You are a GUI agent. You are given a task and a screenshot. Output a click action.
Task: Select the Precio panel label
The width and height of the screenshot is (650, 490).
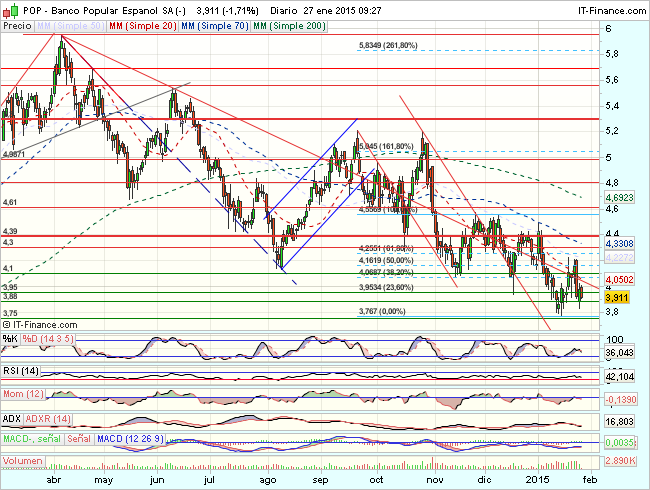tap(15, 25)
